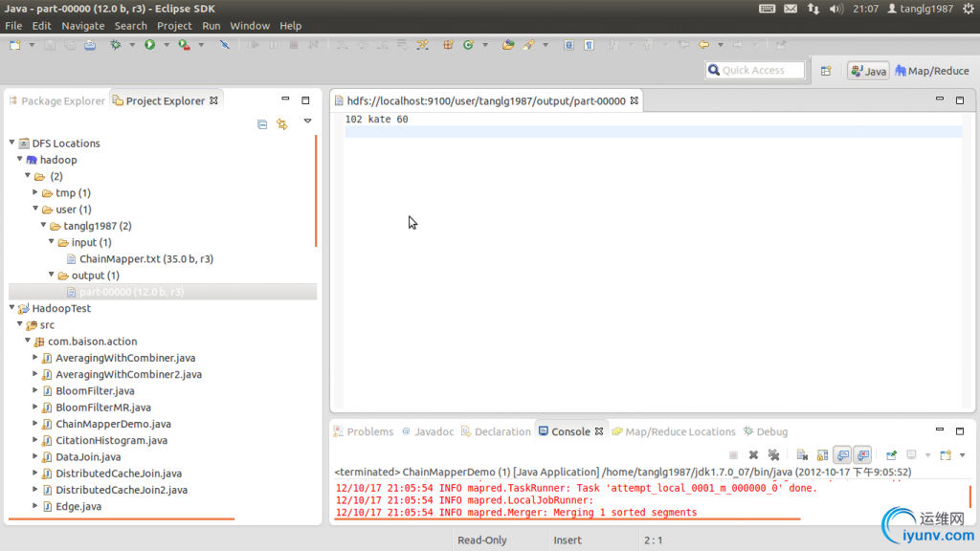The height and width of the screenshot is (551, 980).
Task: Open the Navigate menu
Action: [82, 26]
